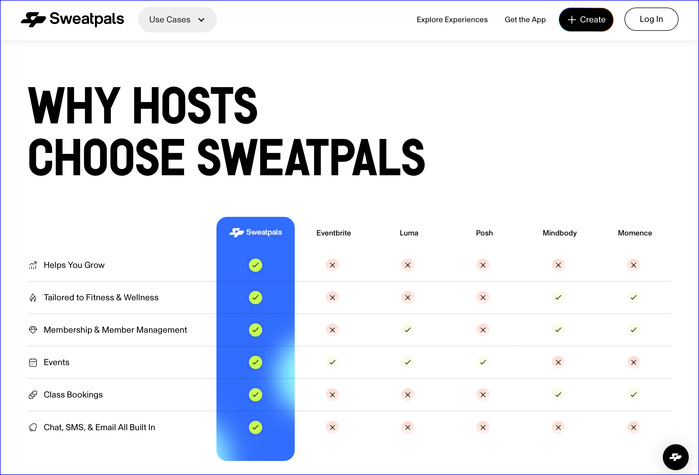Click the Helps You Grow chart icon
699x475 pixels.
pos(33,266)
